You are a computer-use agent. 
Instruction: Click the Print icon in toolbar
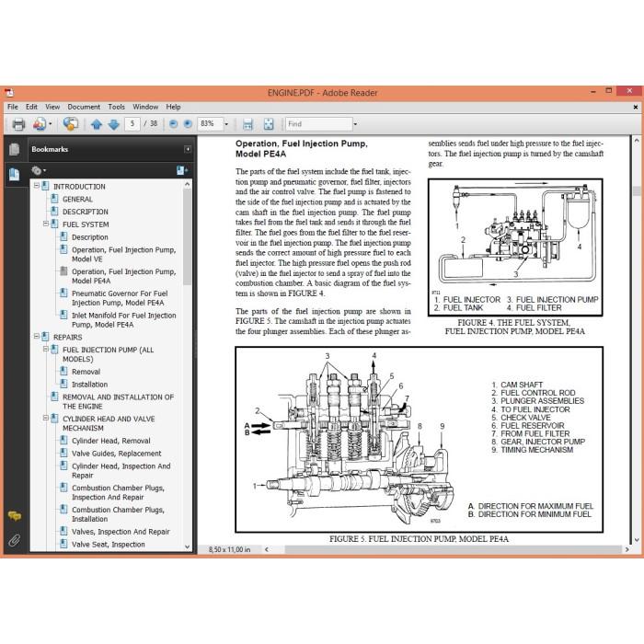(18, 124)
